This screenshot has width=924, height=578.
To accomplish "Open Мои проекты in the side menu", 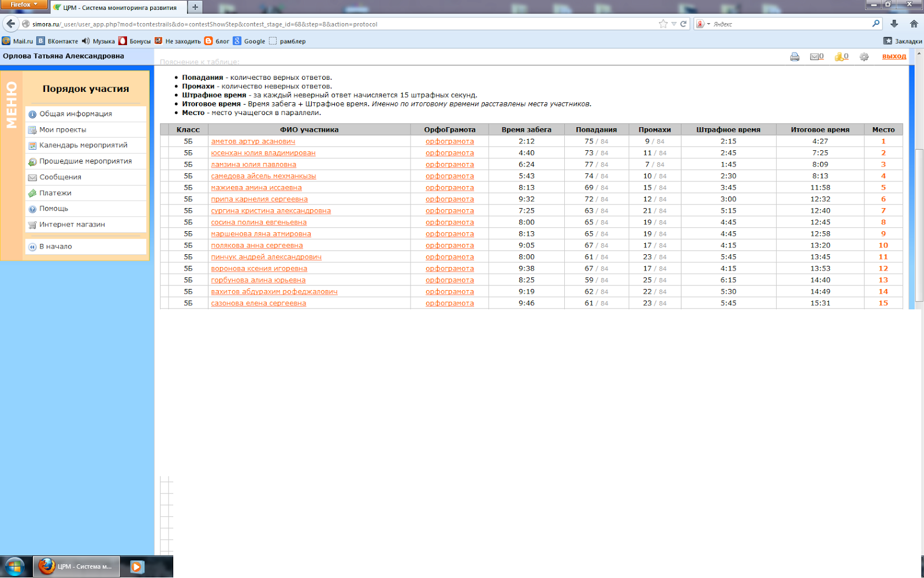I will (x=86, y=129).
